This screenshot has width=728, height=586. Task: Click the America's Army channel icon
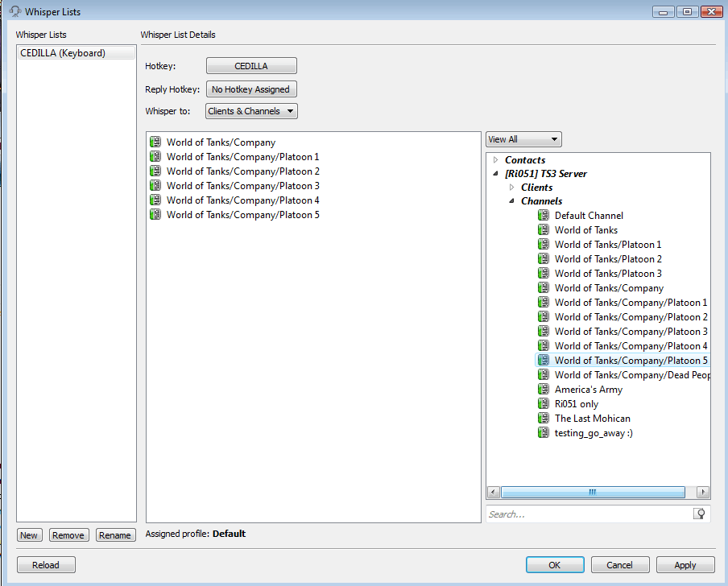[544, 390]
